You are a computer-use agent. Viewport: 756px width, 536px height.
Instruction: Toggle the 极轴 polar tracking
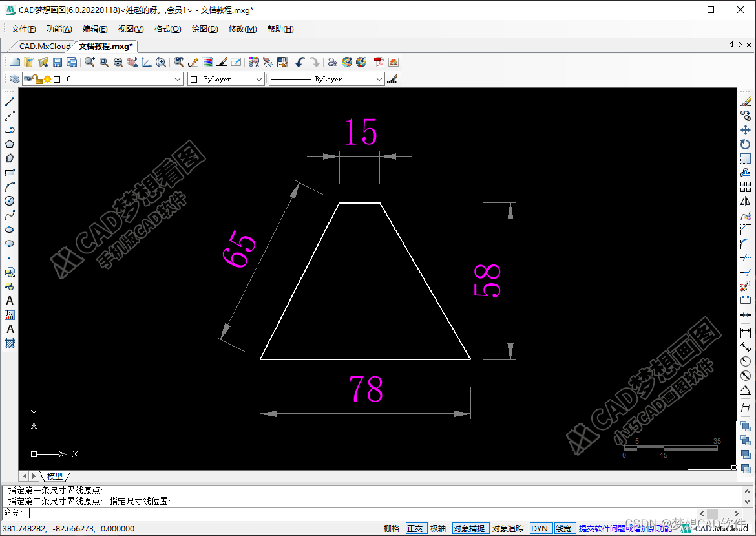pos(438,528)
